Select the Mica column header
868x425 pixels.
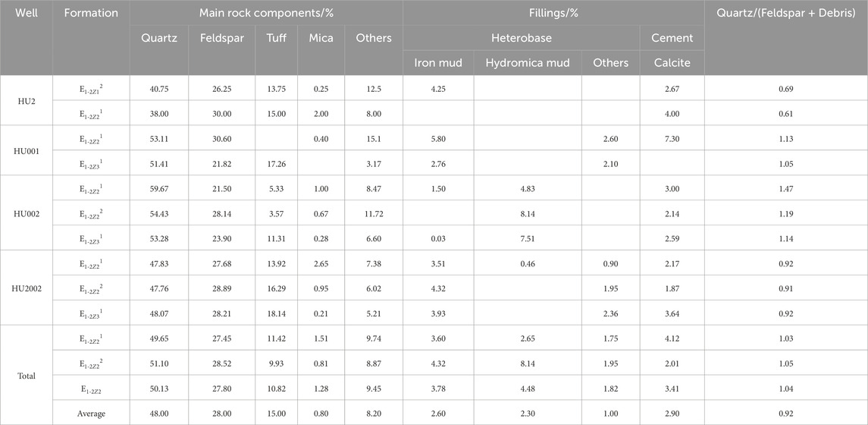pos(321,38)
